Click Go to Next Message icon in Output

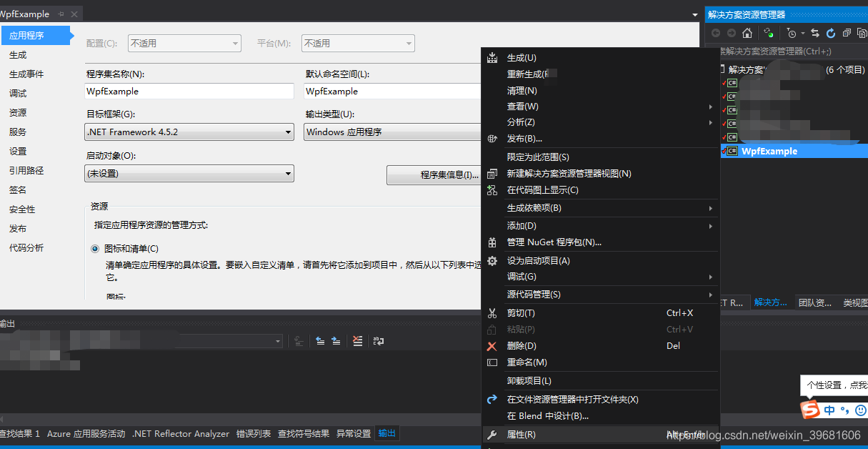336,341
